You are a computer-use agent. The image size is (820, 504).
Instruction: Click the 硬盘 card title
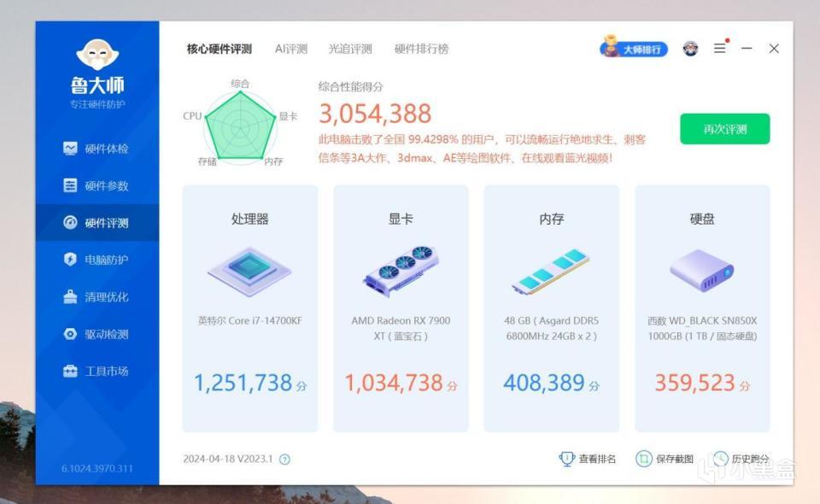(702, 219)
